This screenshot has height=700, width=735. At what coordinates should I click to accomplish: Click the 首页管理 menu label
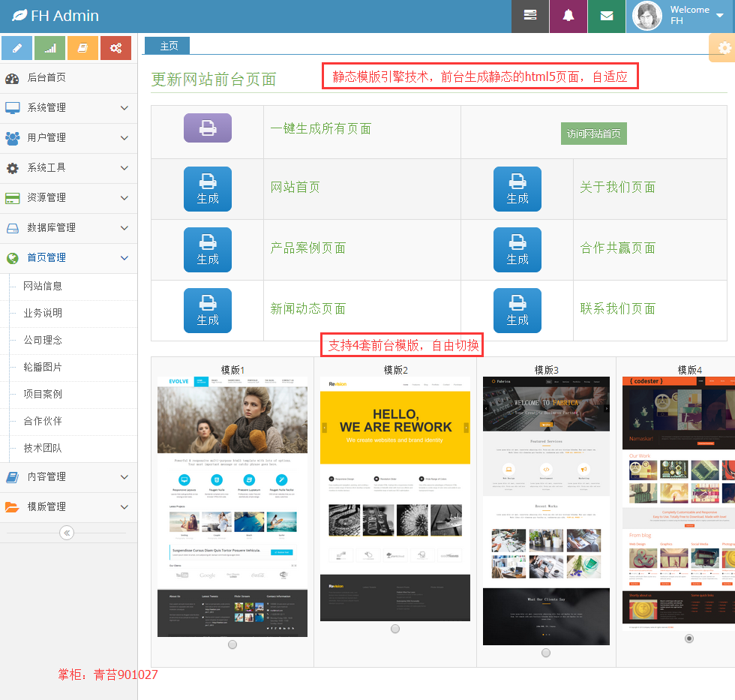click(46, 258)
